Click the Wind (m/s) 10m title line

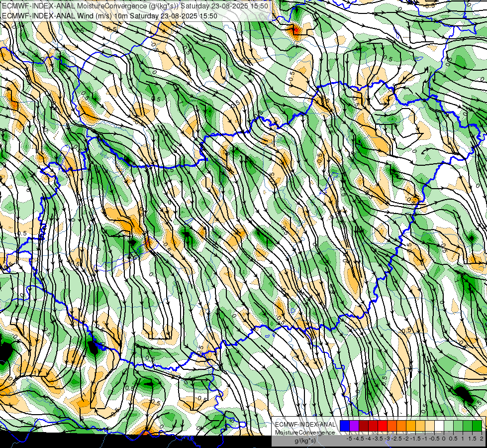109,16
